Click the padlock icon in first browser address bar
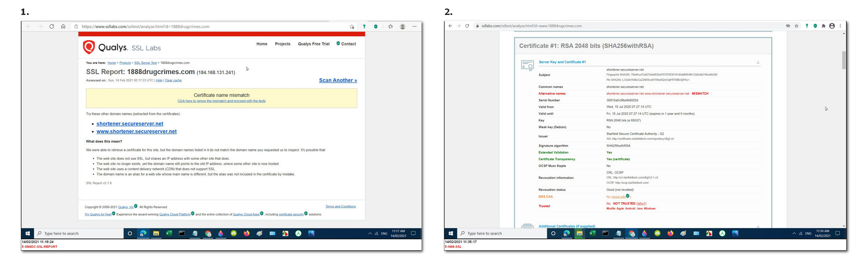868x272 pixels. (76, 27)
